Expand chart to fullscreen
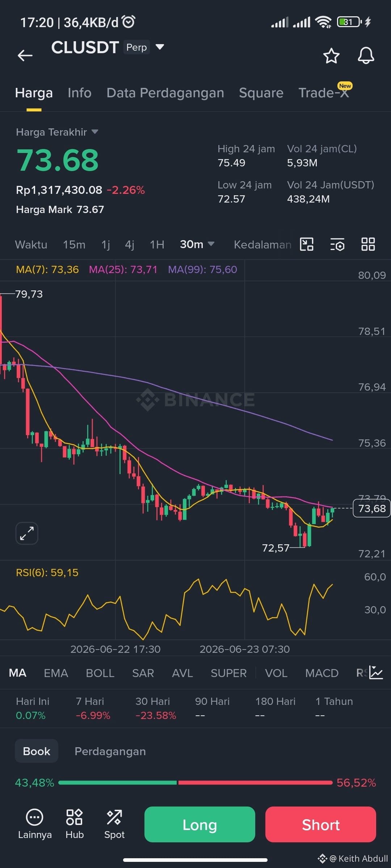Viewport: 391px width, 868px height. (x=27, y=533)
